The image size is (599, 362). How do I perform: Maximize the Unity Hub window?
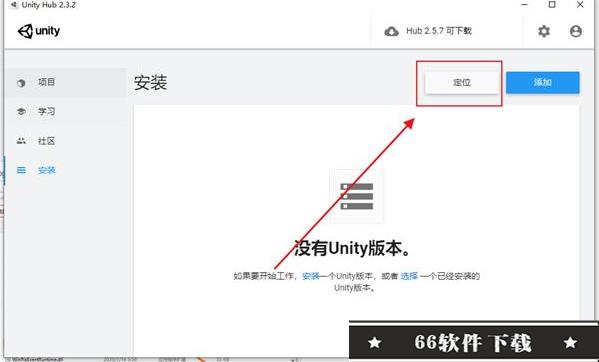552,5
